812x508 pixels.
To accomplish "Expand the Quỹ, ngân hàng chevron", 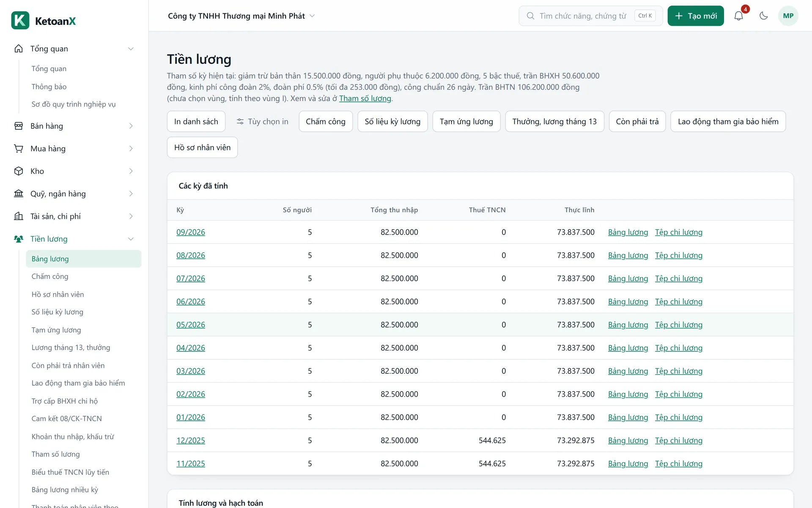I will 131,193.
